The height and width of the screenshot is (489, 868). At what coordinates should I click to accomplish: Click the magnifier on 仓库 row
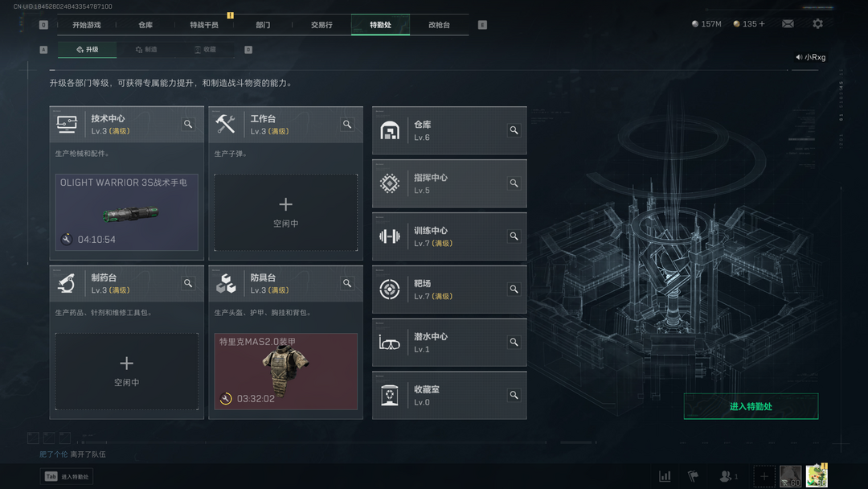click(514, 130)
